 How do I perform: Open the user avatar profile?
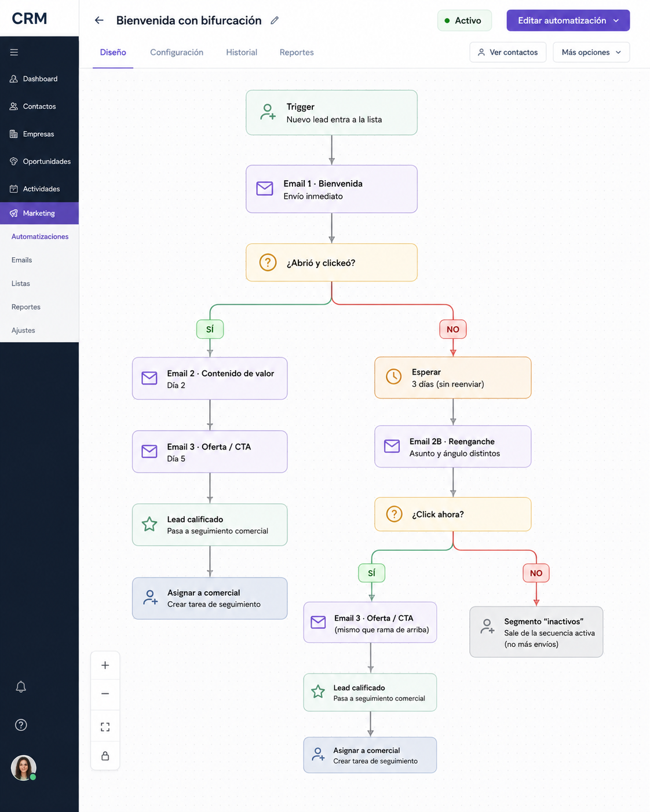[x=24, y=768]
